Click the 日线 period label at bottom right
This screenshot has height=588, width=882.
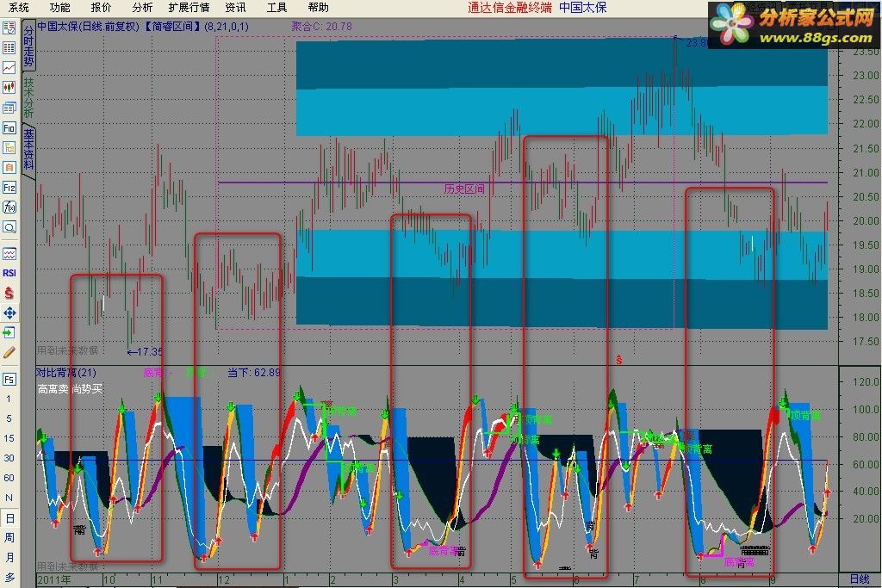click(860, 579)
